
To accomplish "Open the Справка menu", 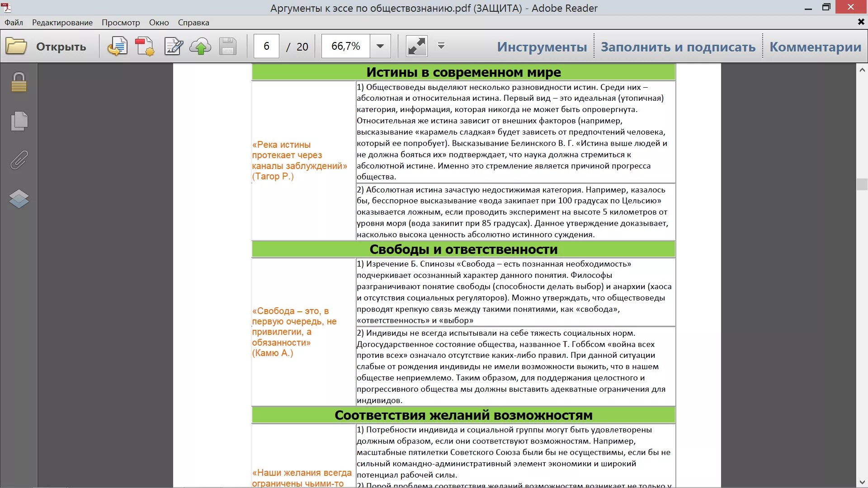I will pos(193,23).
